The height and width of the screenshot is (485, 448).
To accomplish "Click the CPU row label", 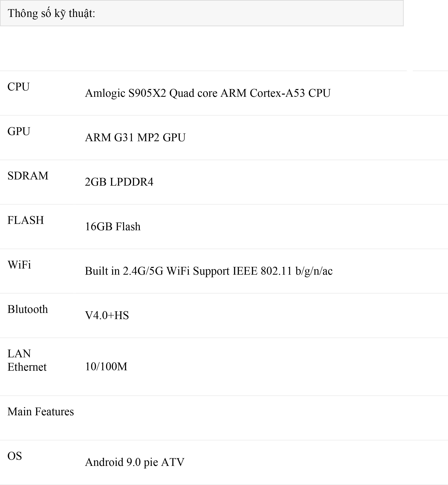I will pyautogui.click(x=18, y=87).
